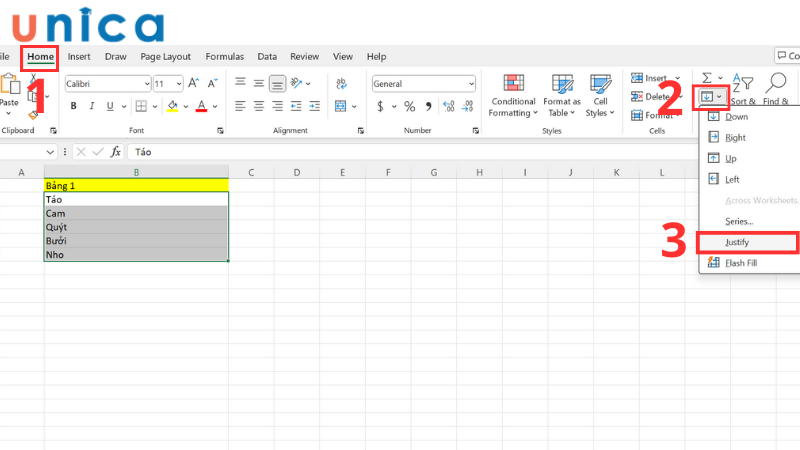Image resolution: width=800 pixels, height=450 pixels.
Task: Expand the Name Box dropdown arrow
Action: point(49,152)
